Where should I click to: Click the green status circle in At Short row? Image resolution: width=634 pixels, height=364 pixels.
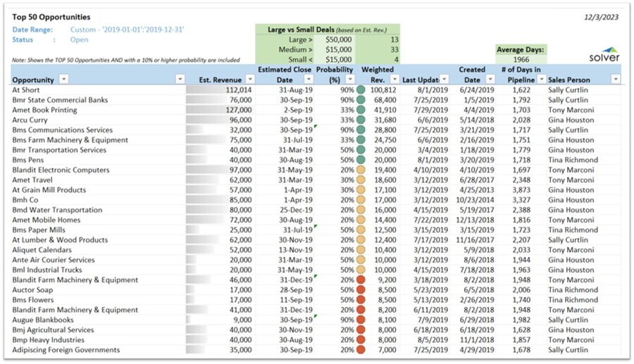pos(361,90)
